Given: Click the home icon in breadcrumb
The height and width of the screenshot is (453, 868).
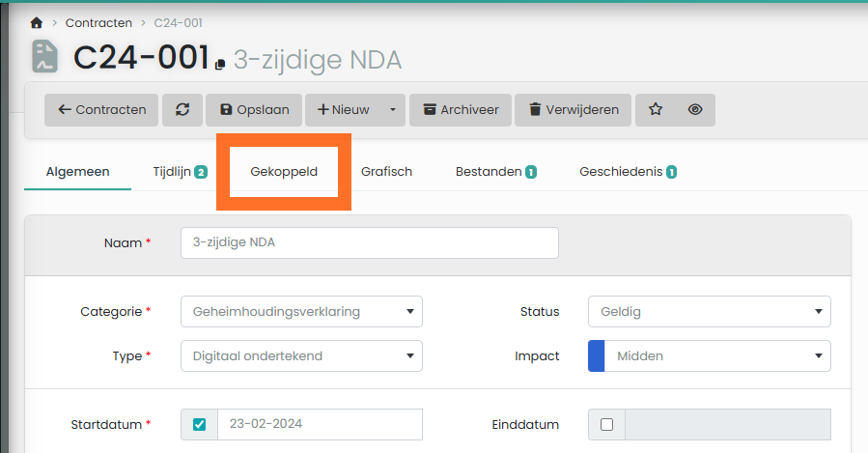Looking at the screenshot, I should (x=37, y=22).
